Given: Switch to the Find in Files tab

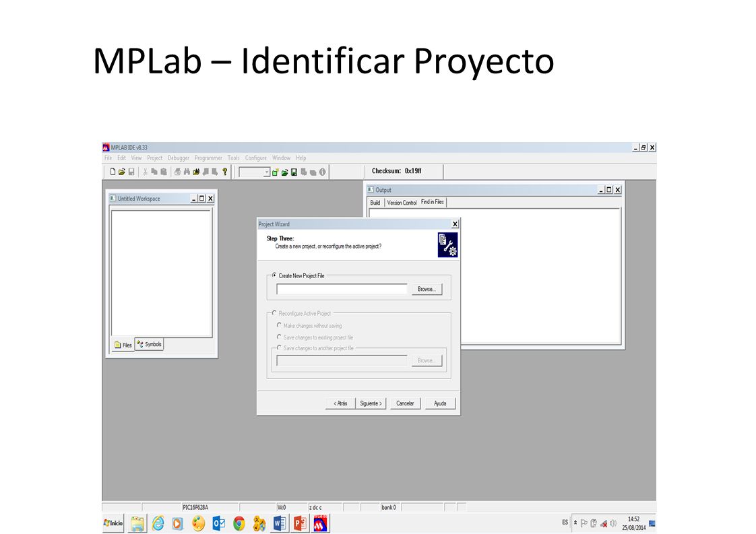Looking at the screenshot, I should [433, 202].
